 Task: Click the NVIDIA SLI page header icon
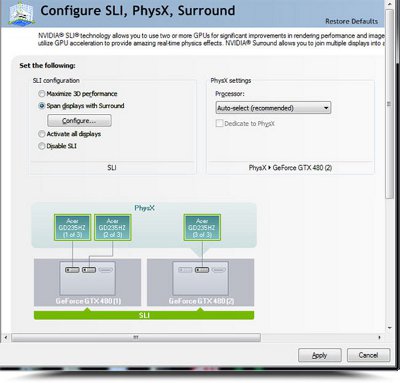coord(22,13)
